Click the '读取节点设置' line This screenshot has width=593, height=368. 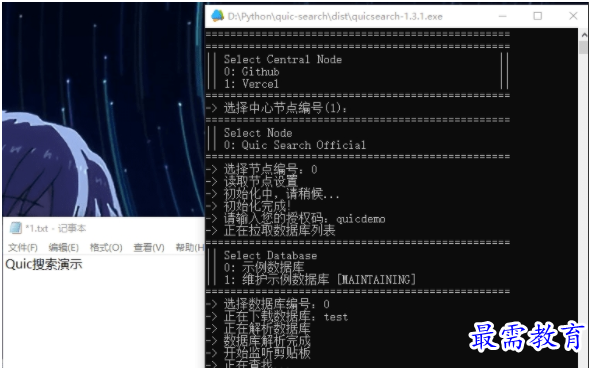pyautogui.click(x=252, y=182)
